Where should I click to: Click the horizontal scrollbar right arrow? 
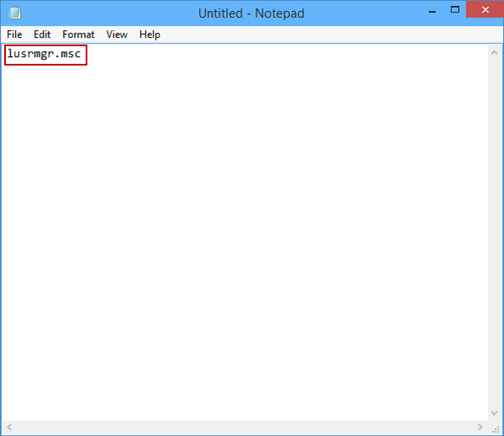click(480, 427)
